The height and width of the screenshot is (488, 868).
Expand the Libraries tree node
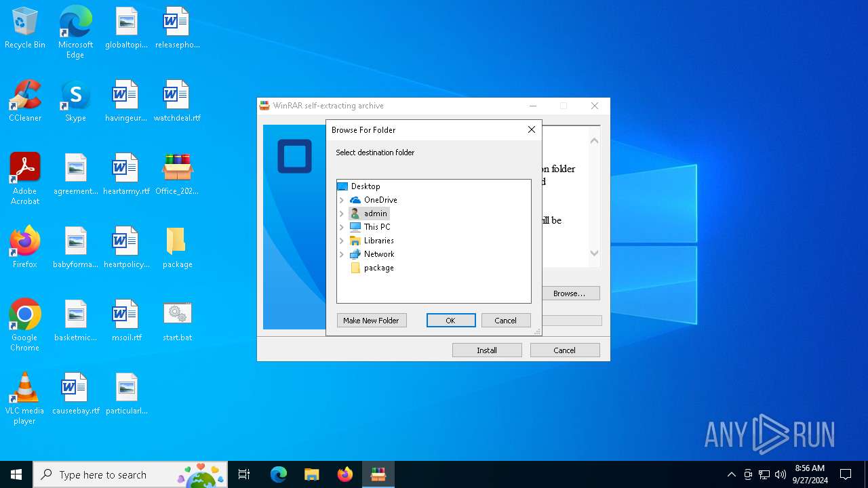(x=342, y=241)
